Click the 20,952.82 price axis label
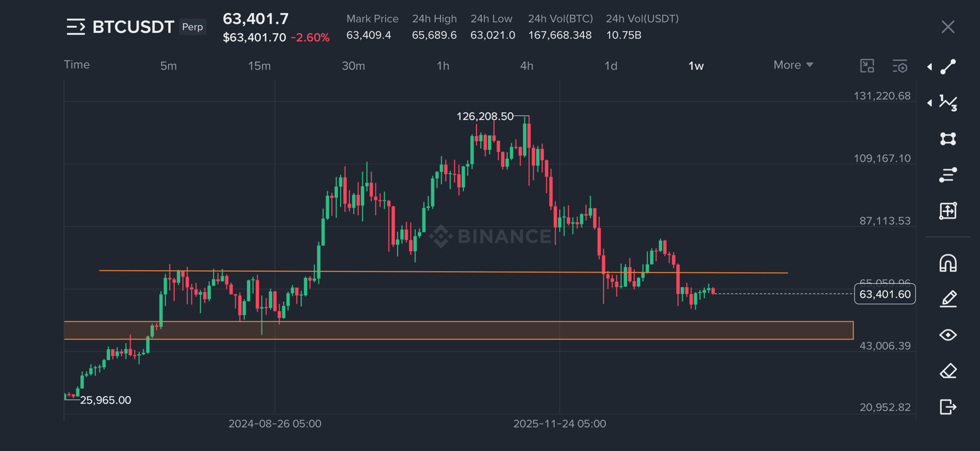Image resolution: width=980 pixels, height=451 pixels. tap(885, 407)
